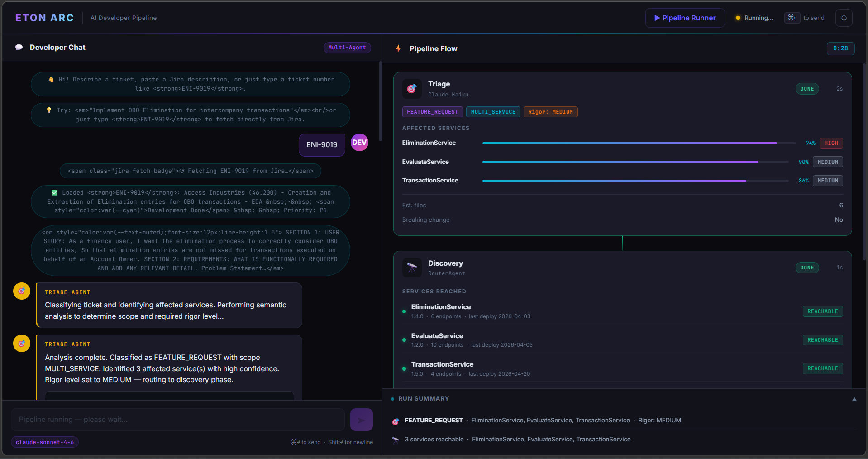Click the claude-sonnet-4-6 model badge

click(x=45, y=442)
